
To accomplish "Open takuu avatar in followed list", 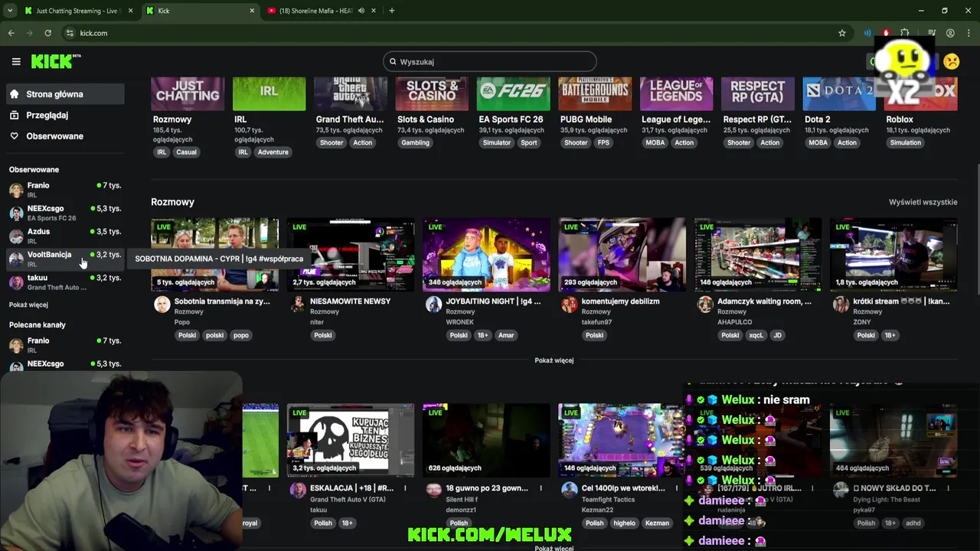I will [x=16, y=282].
